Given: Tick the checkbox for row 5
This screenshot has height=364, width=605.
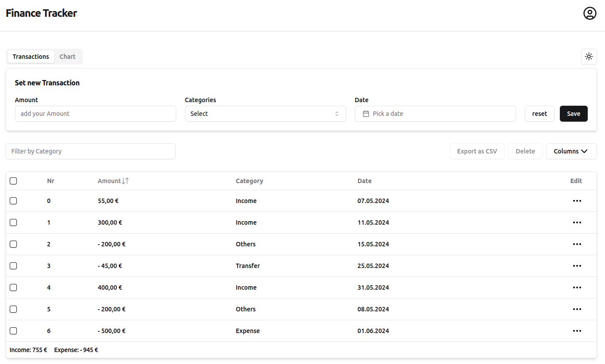Looking at the screenshot, I should coord(13,309).
